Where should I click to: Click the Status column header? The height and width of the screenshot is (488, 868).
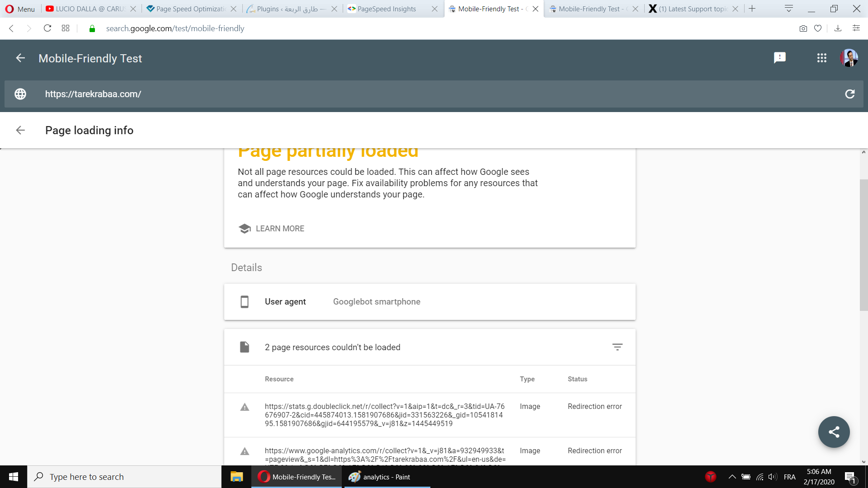(x=577, y=379)
